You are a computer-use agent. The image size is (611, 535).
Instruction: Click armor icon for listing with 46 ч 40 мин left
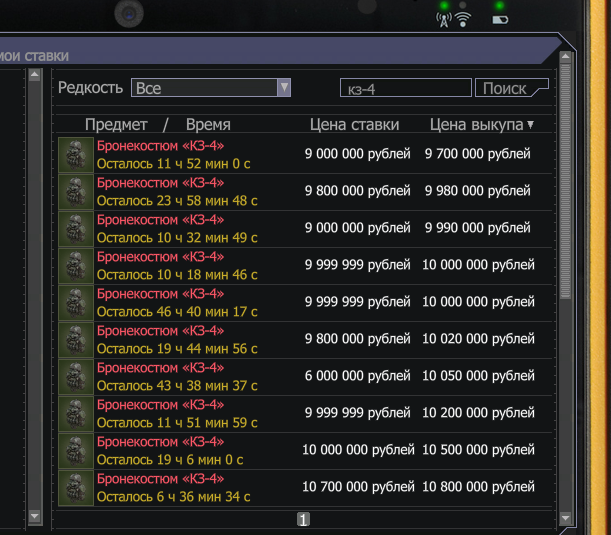coord(75,303)
